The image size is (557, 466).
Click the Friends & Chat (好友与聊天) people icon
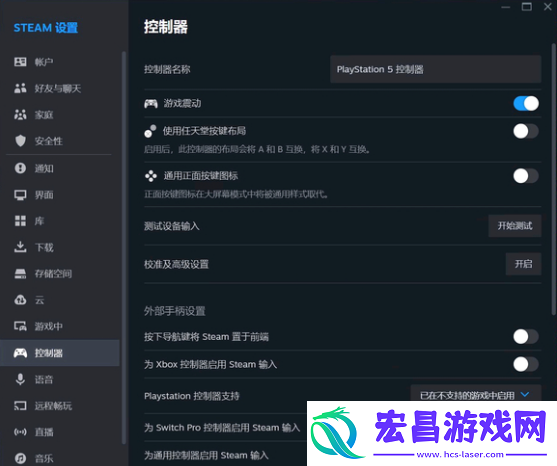[20, 88]
